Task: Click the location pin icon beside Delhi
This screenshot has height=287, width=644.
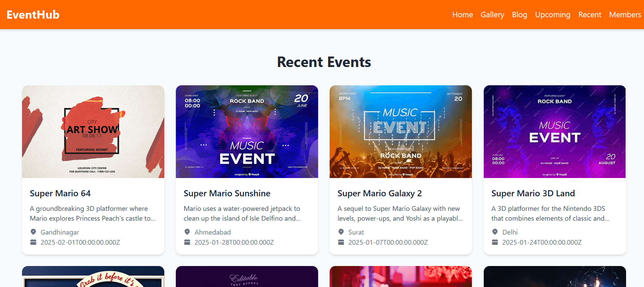Action: (495, 232)
